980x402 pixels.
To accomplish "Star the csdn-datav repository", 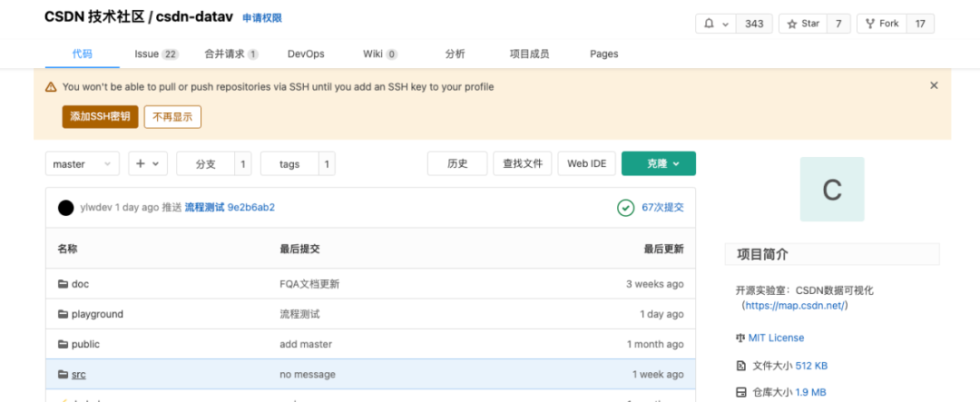I will coord(803,24).
